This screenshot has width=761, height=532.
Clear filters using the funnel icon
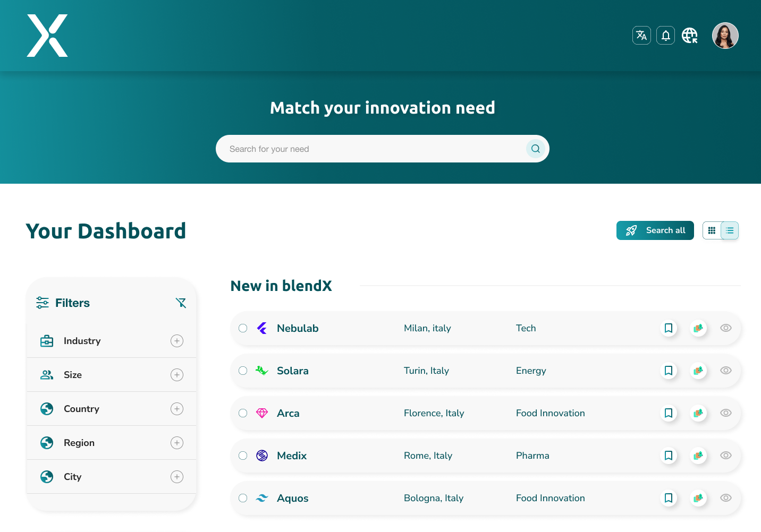click(181, 303)
